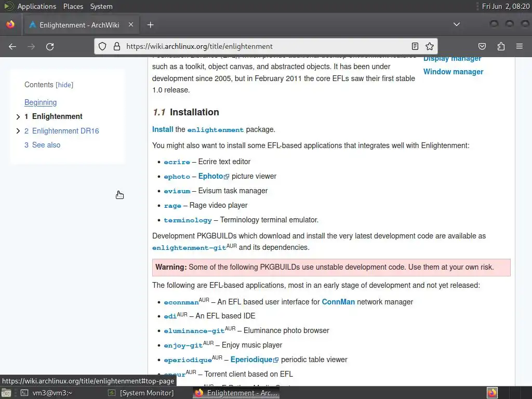
Task: Switch to the [System Monitor] taskbar window
Action: pos(141,393)
